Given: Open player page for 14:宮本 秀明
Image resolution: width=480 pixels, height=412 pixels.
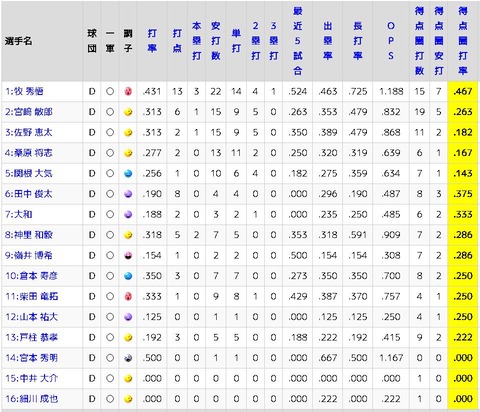Looking at the screenshot, I should pyautogui.click(x=31, y=358).
